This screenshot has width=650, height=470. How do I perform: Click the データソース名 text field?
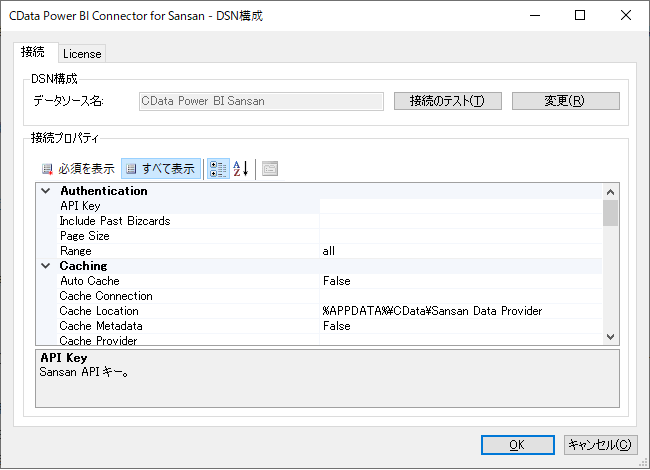point(261,102)
